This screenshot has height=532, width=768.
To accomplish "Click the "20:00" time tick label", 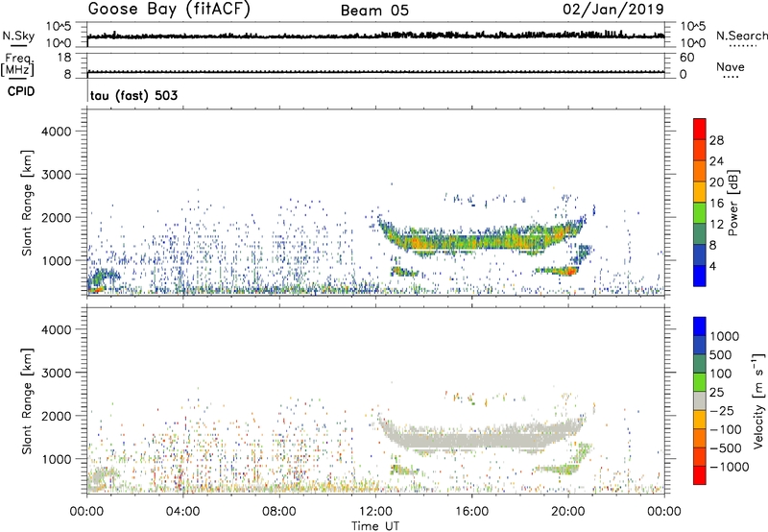I will click(567, 512).
